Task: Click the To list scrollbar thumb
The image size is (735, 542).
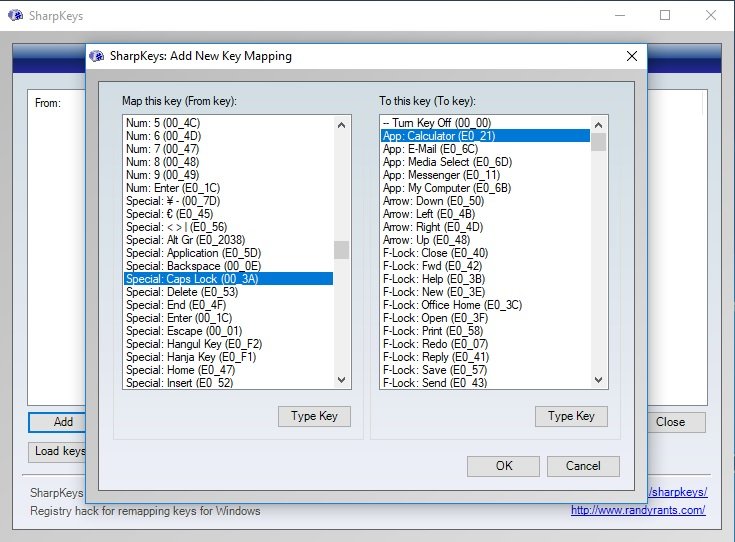Action: (598, 142)
